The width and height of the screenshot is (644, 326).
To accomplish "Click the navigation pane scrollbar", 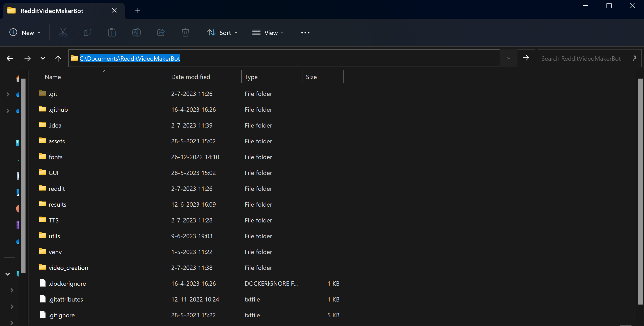I will (x=23, y=176).
